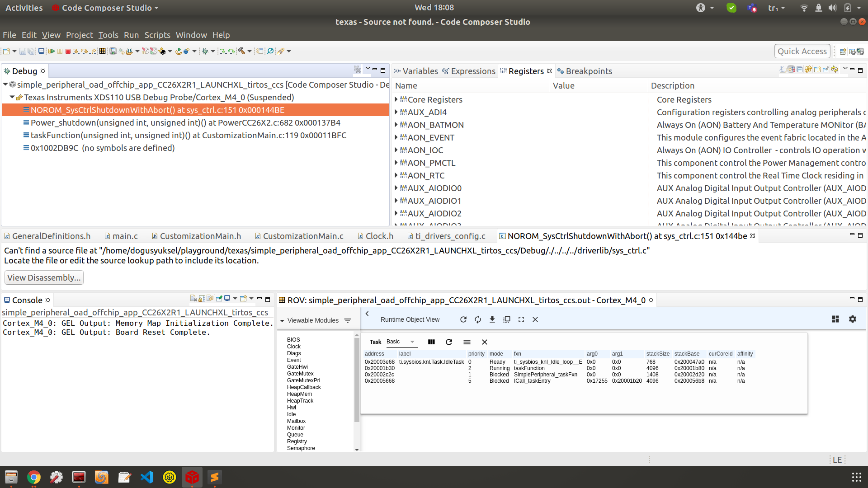The width and height of the screenshot is (868, 488).
Task: Pin the Registers view
Action: pyautogui.click(x=826, y=69)
